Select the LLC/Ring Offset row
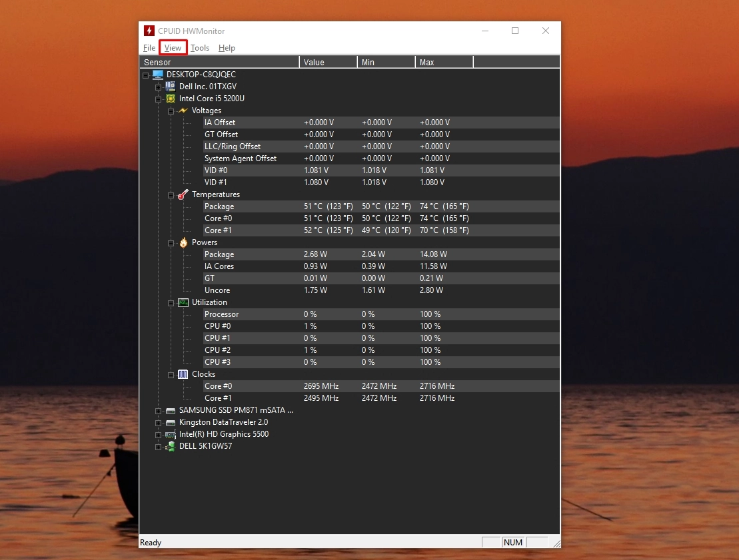This screenshot has height=560, width=739. pos(381,146)
